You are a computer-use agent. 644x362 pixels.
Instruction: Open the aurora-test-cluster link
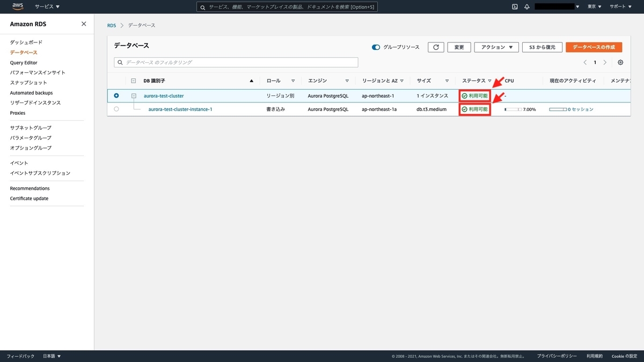click(x=164, y=96)
